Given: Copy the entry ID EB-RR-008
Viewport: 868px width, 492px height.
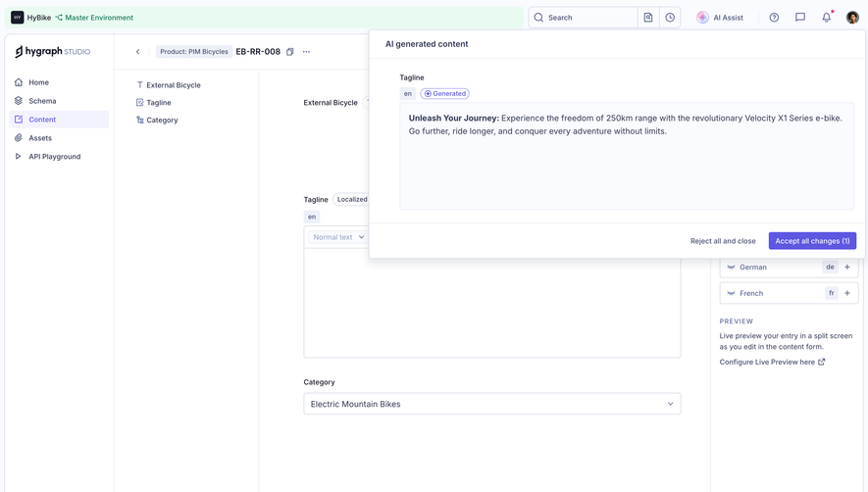Looking at the screenshot, I should (290, 52).
